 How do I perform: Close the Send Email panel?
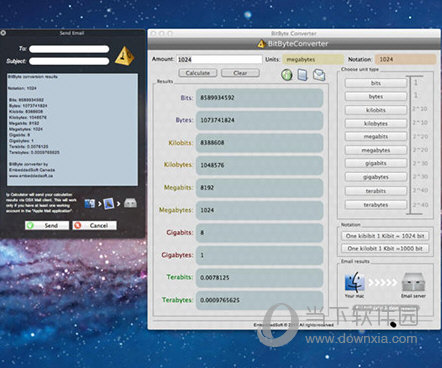3,33
